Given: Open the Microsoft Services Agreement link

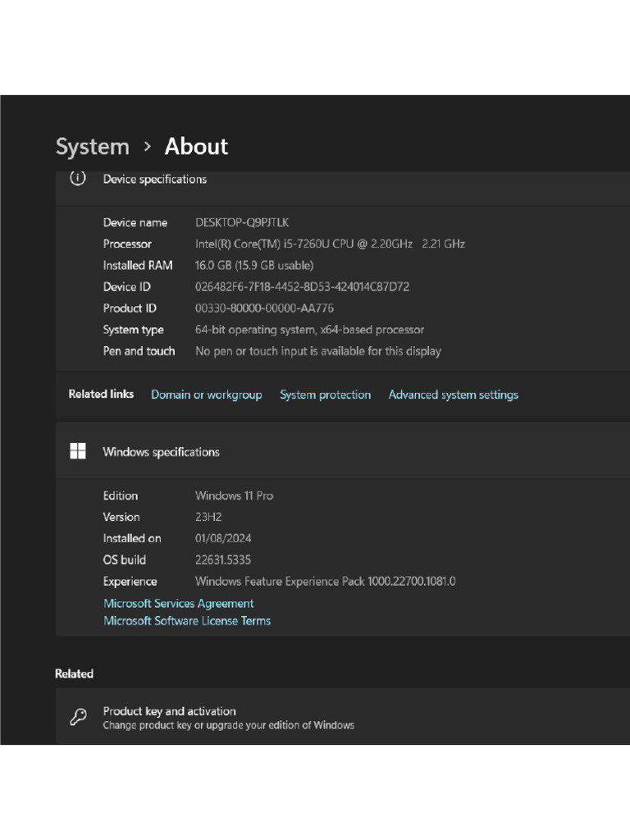Looking at the screenshot, I should coord(178,604).
